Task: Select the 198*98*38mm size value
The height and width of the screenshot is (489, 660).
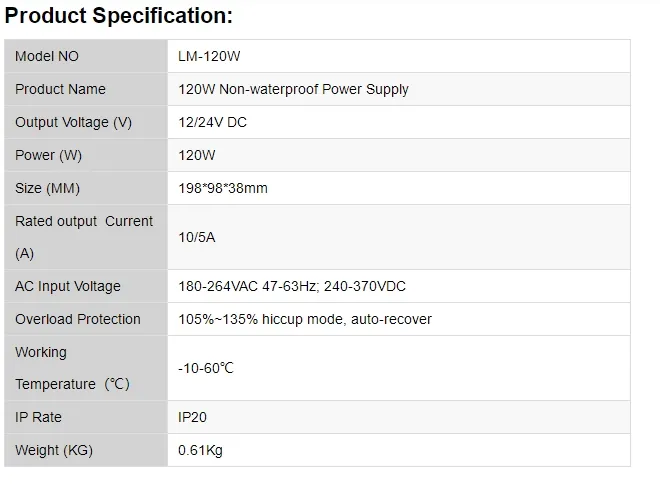Action: coord(223,188)
